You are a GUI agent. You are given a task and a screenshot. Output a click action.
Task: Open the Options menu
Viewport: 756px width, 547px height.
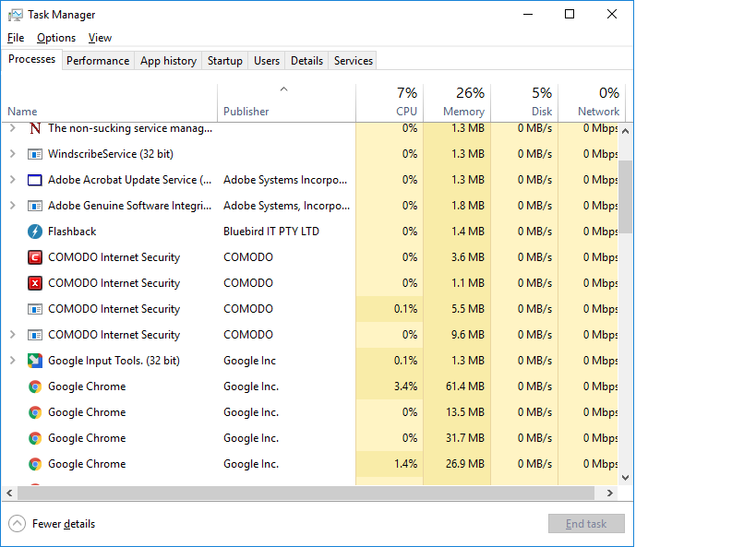(x=56, y=38)
